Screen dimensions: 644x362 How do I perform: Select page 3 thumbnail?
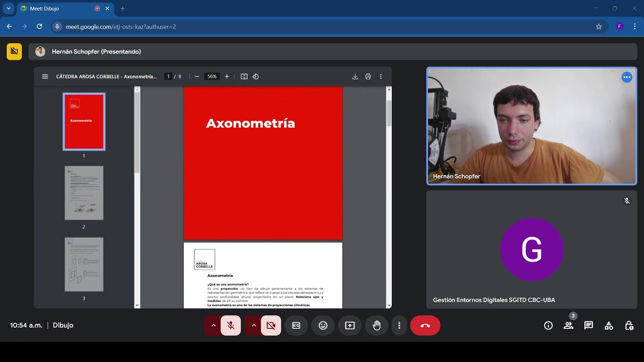click(84, 264)
